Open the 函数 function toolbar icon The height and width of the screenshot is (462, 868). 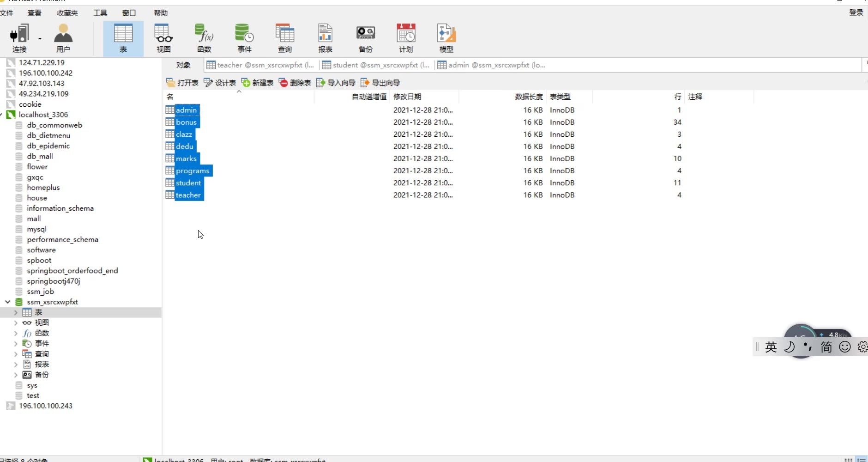click(204, 39)
